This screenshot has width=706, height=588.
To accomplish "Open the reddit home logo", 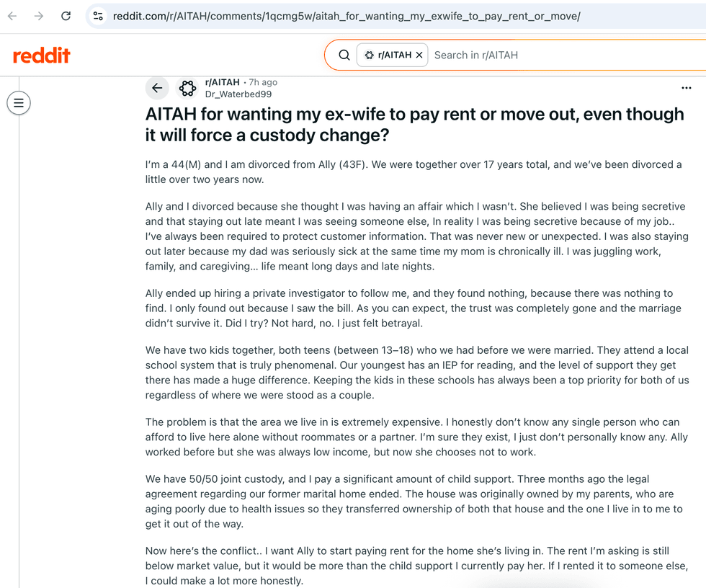I will tap(42, 55).
